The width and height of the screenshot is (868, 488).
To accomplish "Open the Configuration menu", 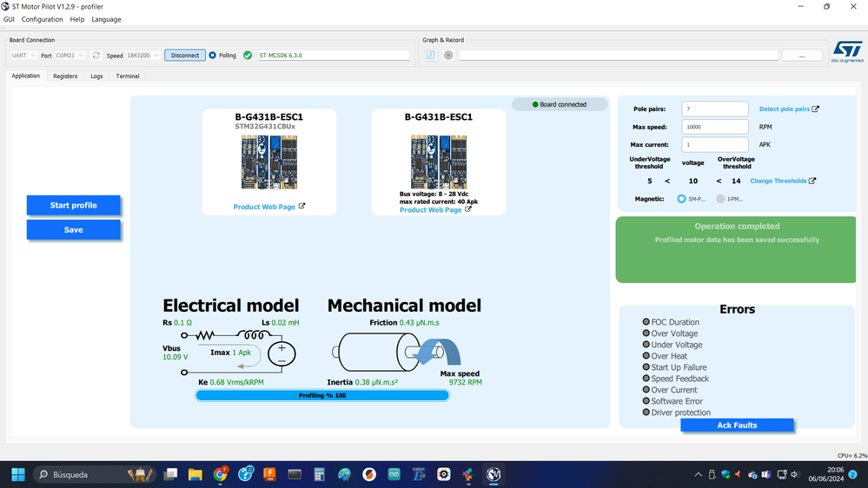I will point(42,19).
